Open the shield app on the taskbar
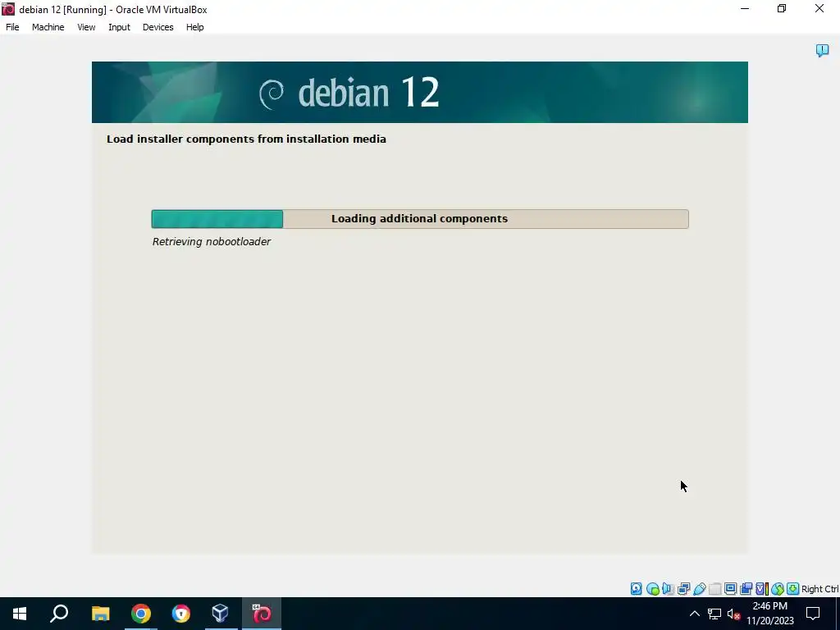Image resolution: width=840 pixels, height=630 pixels. click(181, 614)
